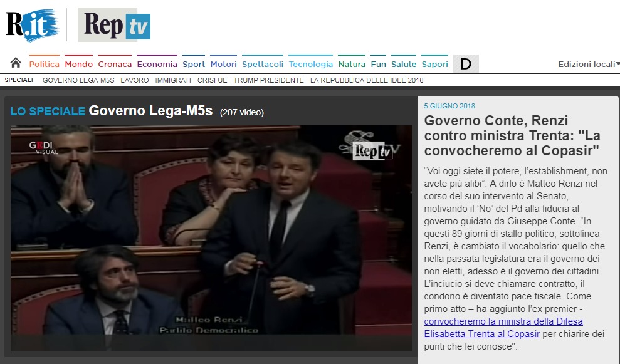Open the Mondo section
This screenshot has width=620, height=364.
(79, 64)
